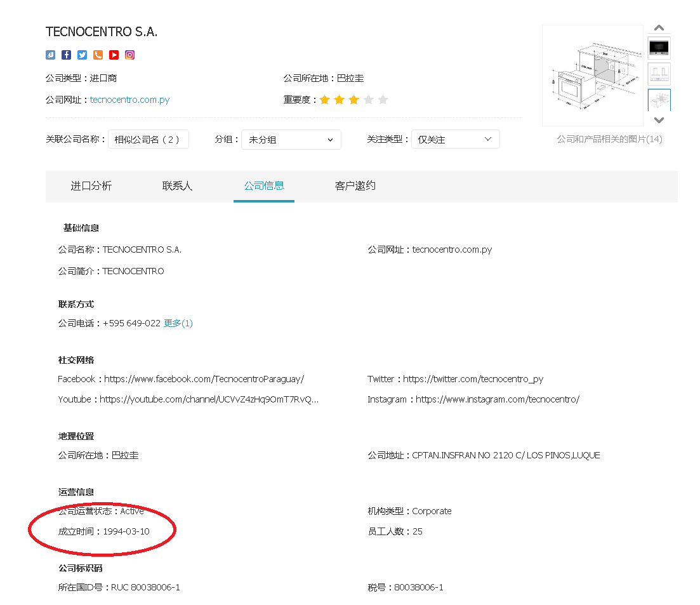Click 公司所在地：巴拉圭 under 地理位置
Viewport: 700px width, 605px height.
98,455
